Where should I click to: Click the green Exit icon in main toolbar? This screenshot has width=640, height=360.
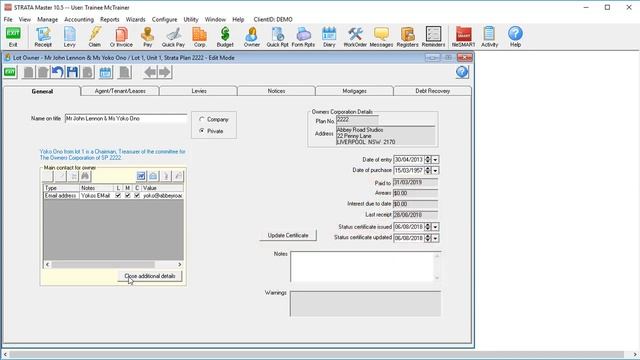coord(13,37)
